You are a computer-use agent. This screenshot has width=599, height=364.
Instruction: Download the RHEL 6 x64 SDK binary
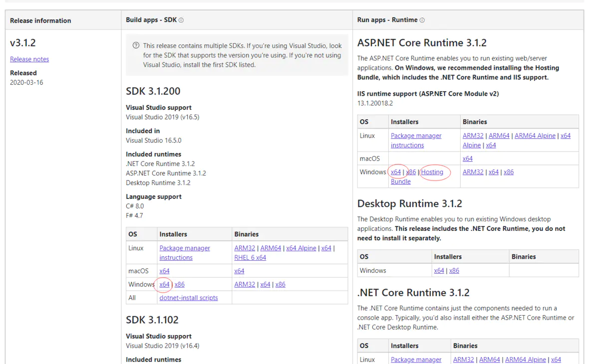click(250, 257)
